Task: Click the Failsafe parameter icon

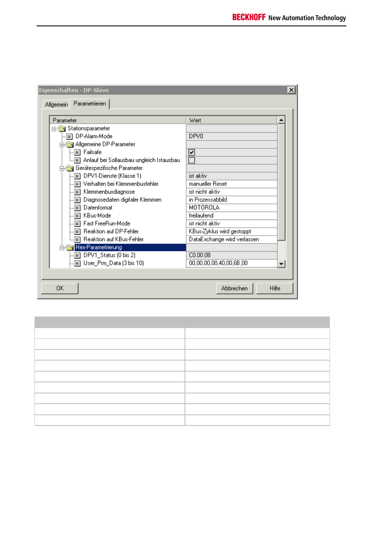Action: [77, 152]
